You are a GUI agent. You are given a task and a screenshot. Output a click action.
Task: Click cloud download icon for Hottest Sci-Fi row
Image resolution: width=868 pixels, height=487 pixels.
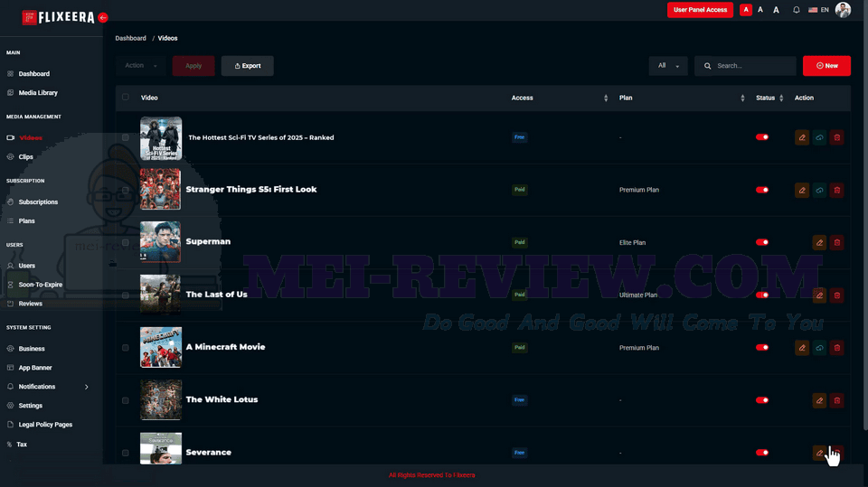[x=819, y=137]
